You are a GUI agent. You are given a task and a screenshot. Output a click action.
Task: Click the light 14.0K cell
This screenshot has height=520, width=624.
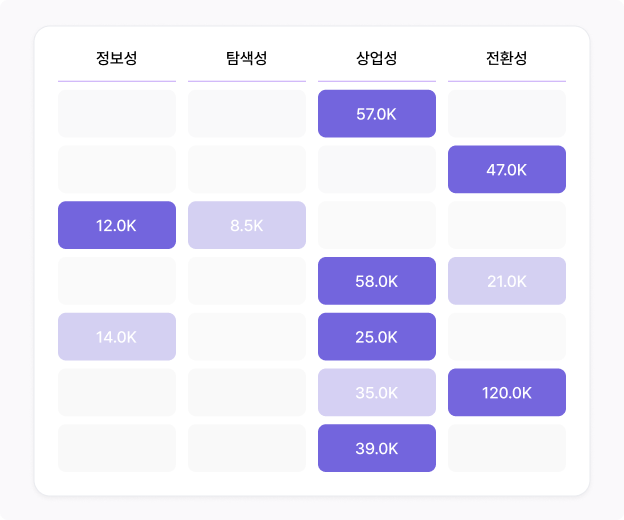click(x=117, y=337)
